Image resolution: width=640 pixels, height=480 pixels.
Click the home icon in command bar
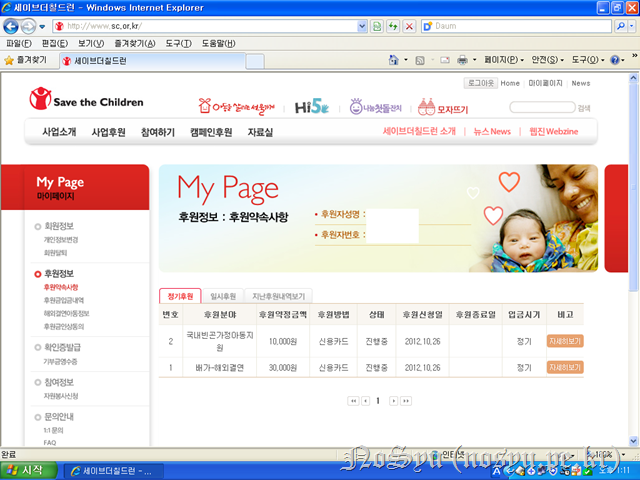click(x=395, y=61)
